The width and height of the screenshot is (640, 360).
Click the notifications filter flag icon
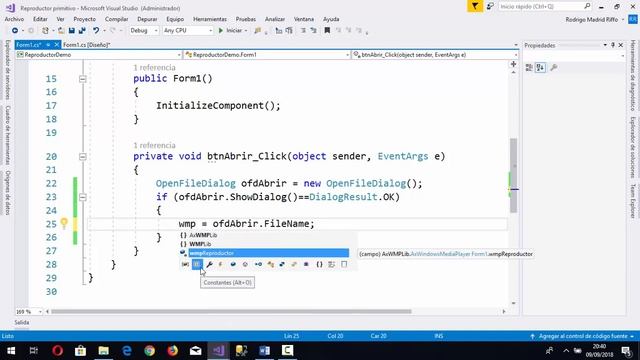(x=475, y=6)
